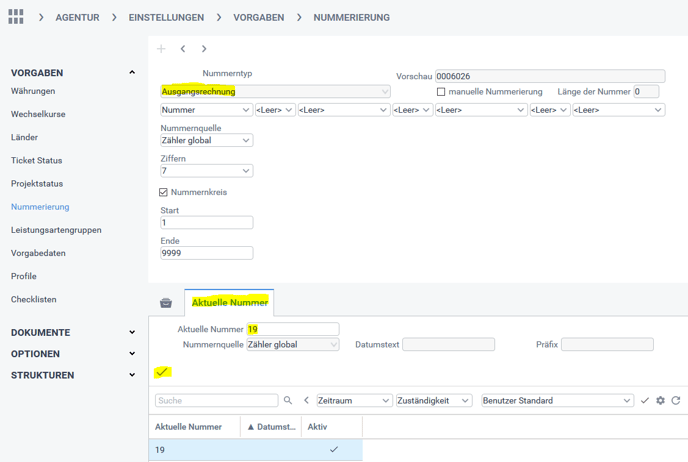This screenshot has height=462, width=688.
Task: Click the refresh icon in list toolbar
Action: 676,400
